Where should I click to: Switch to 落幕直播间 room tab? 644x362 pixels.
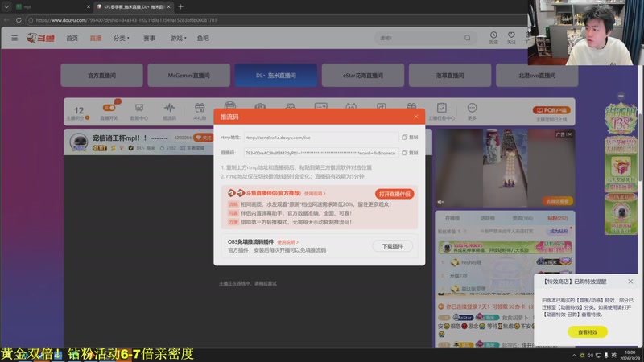(x=450, y=75)
